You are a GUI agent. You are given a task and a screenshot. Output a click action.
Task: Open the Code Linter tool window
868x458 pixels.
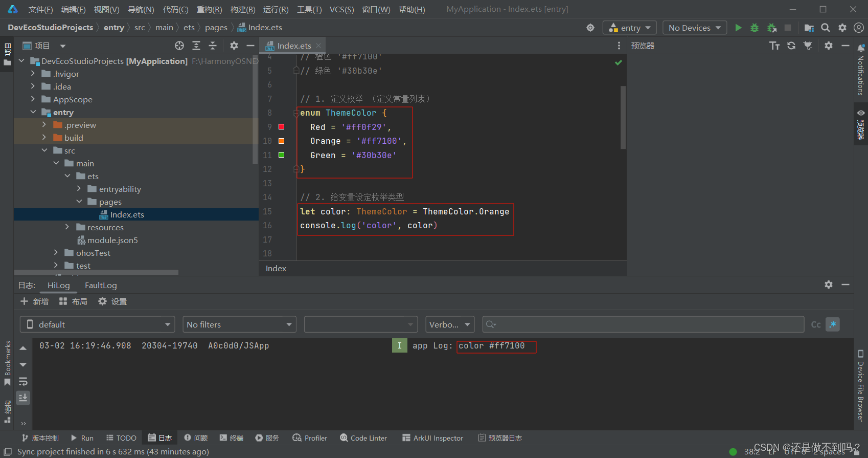[x=363, y=438]
